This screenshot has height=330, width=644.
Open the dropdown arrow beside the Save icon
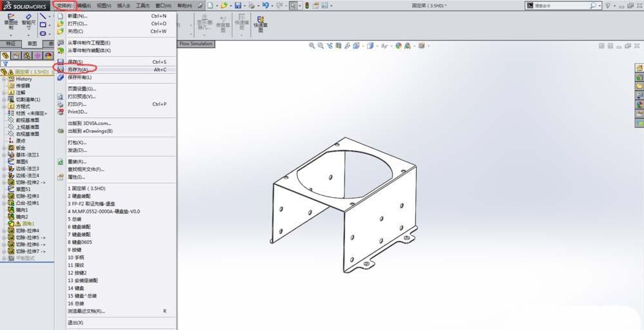244,6
